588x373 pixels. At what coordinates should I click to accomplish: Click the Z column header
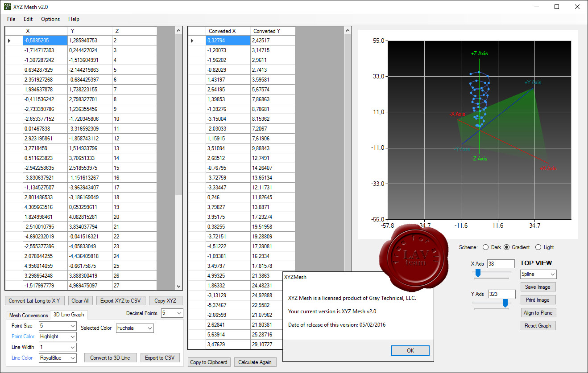[x=134, y=31]
